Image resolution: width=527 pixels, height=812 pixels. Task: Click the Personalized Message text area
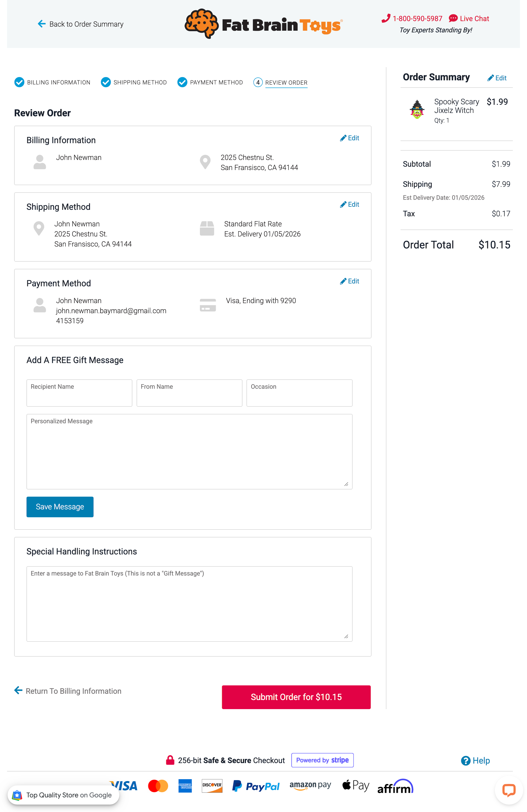click(x=189, y=452)
